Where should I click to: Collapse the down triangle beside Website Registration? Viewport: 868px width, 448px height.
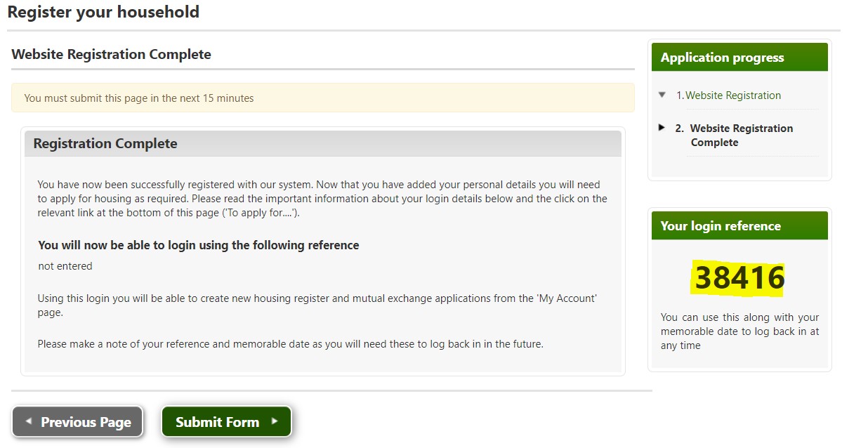pos(662,95)
